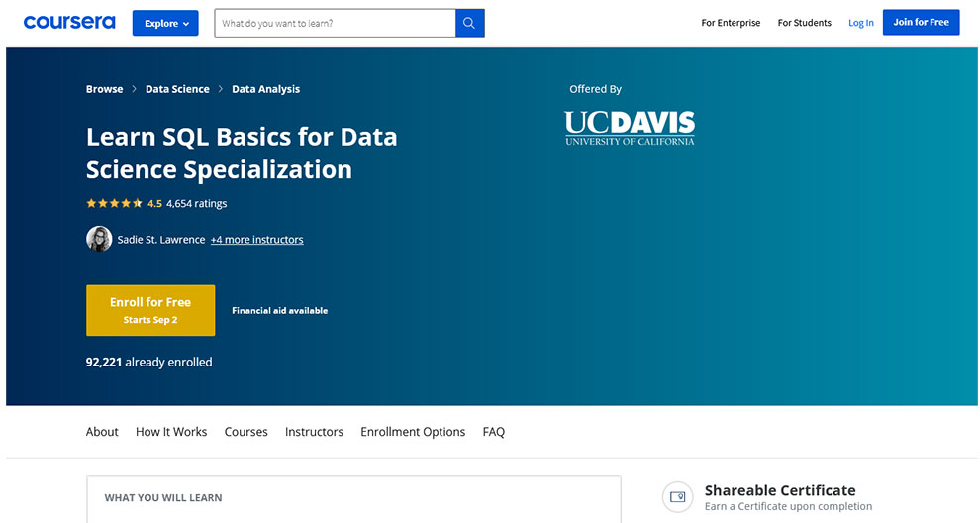Switch to the Courses tab

[245, 432]
